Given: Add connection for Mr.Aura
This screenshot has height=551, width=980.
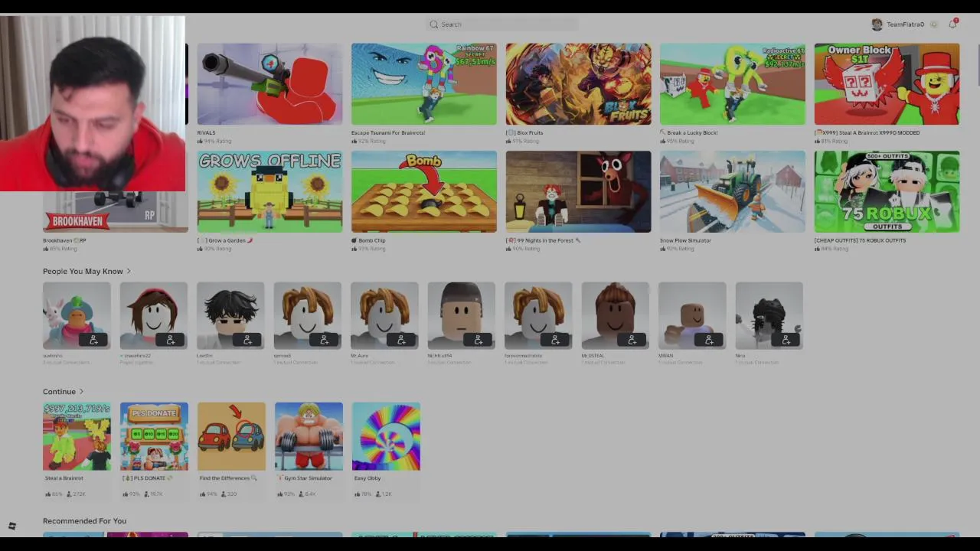Looking at the screenshot, I should tap(401, 340).
